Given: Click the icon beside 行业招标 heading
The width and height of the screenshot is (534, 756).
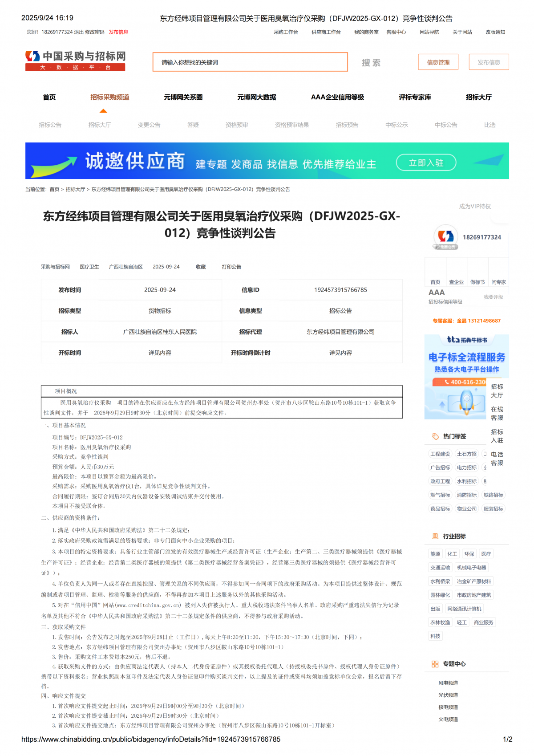Looking at the screenshot, I should click(x=435, y=537).
